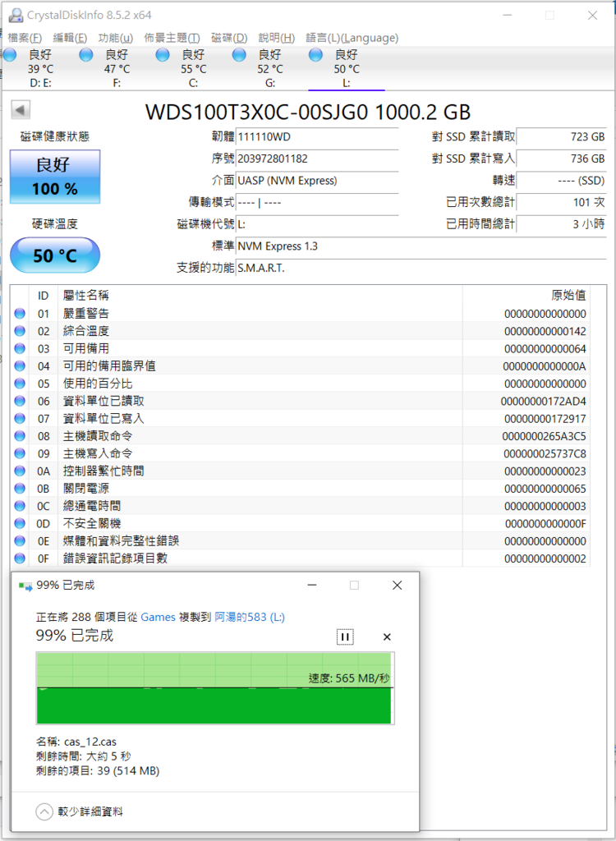
Task: Click status orb for 錯誤資訊記錄項目數 row
Action: coord(20,558)
